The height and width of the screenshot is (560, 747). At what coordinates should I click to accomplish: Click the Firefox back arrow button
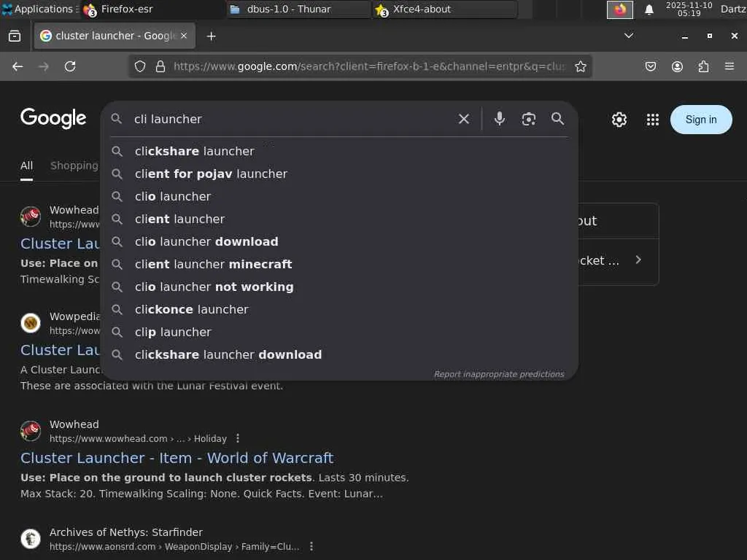pyautogui.click(x=18, y=66)
